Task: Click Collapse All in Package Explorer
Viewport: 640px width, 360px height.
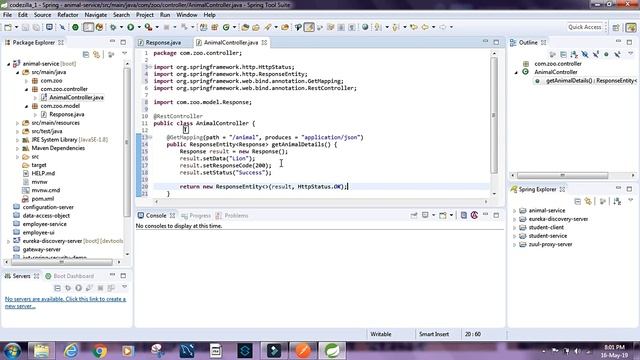Action: tap(86, 54)
